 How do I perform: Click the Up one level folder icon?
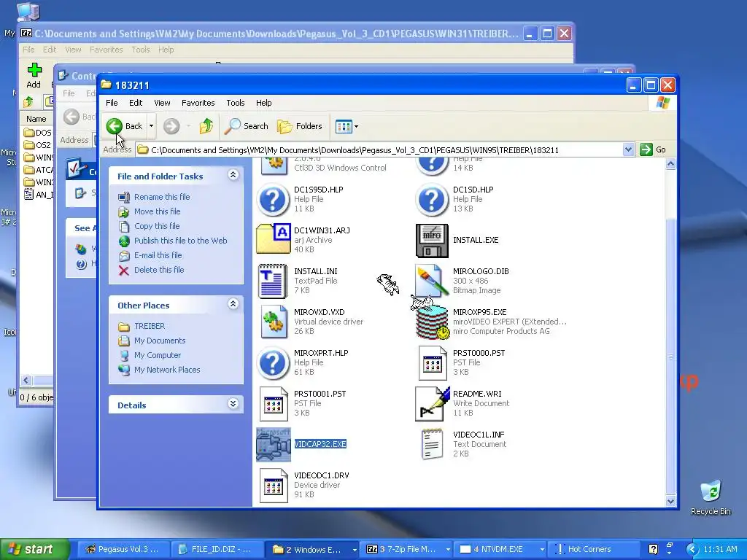tap(206, 126)
